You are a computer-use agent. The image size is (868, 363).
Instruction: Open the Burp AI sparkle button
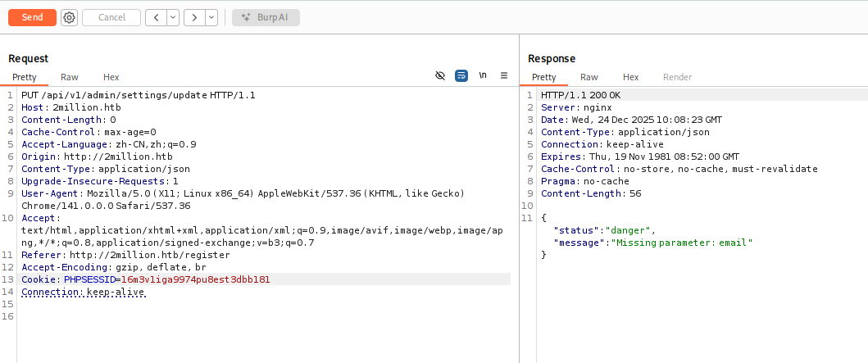click(266, 17)
